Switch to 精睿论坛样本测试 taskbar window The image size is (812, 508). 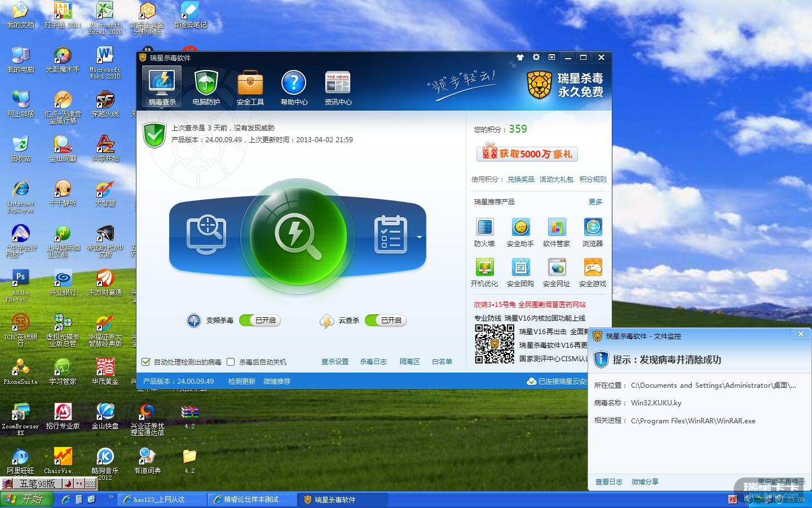[252, 500]
